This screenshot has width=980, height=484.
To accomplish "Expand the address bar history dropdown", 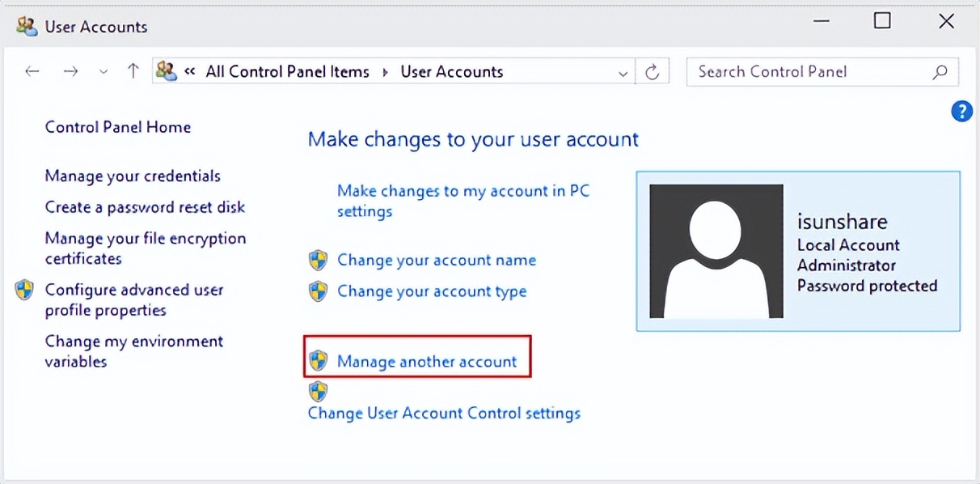I will (623, 73).
